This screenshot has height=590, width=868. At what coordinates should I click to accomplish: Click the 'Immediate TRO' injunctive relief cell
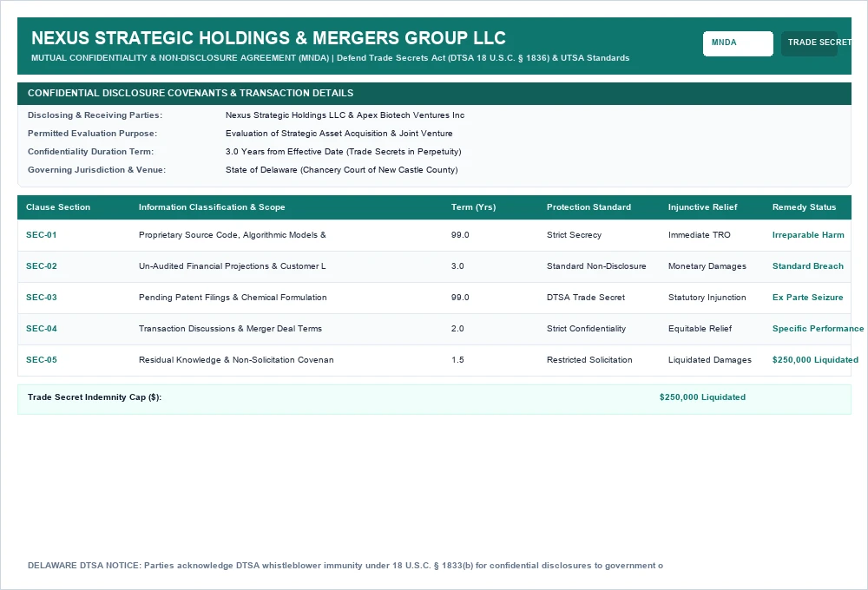coord(699,234)
